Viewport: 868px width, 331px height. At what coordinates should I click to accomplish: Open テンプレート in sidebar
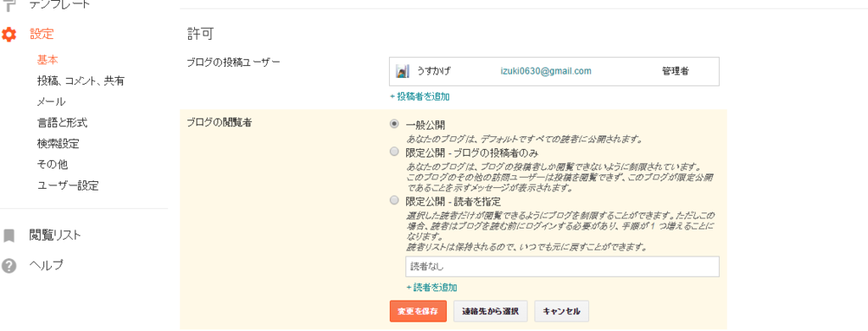pos(60,4)
